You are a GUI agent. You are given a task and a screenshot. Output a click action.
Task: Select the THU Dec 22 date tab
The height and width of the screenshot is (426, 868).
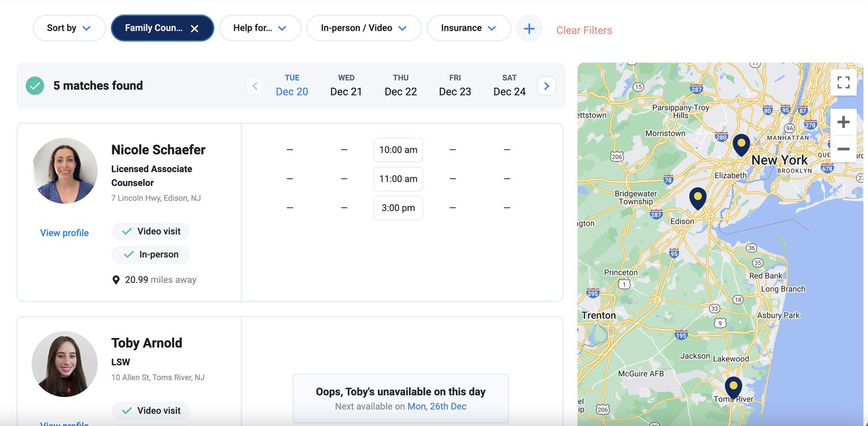[400, 85]
